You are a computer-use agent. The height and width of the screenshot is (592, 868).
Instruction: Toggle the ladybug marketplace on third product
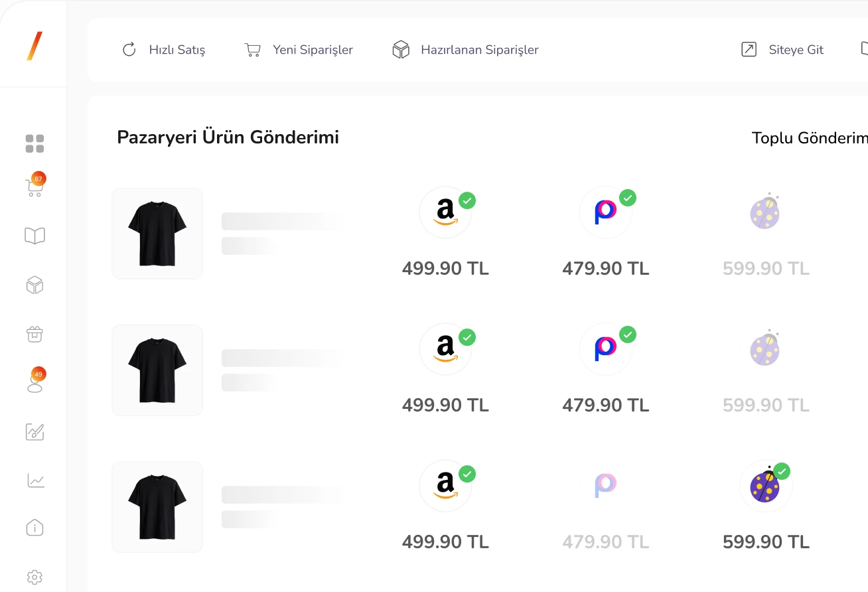click(766, 486)
